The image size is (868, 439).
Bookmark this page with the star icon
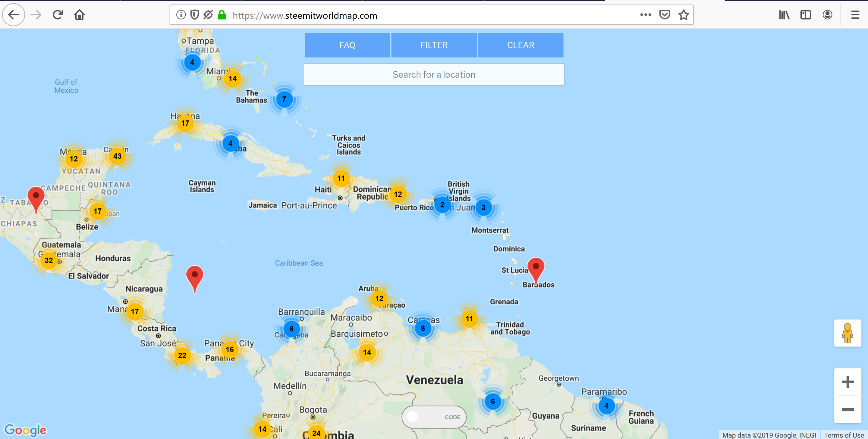click(x=683, y=15)
